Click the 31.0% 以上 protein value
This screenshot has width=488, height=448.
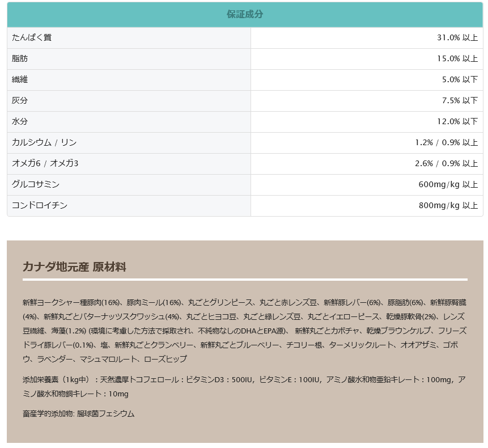coord(457,37)
